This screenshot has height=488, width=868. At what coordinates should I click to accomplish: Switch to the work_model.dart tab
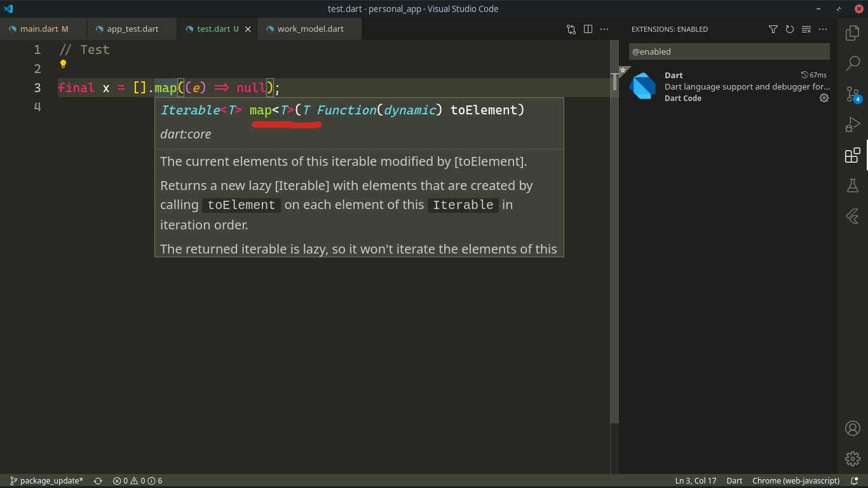[310, 29]
